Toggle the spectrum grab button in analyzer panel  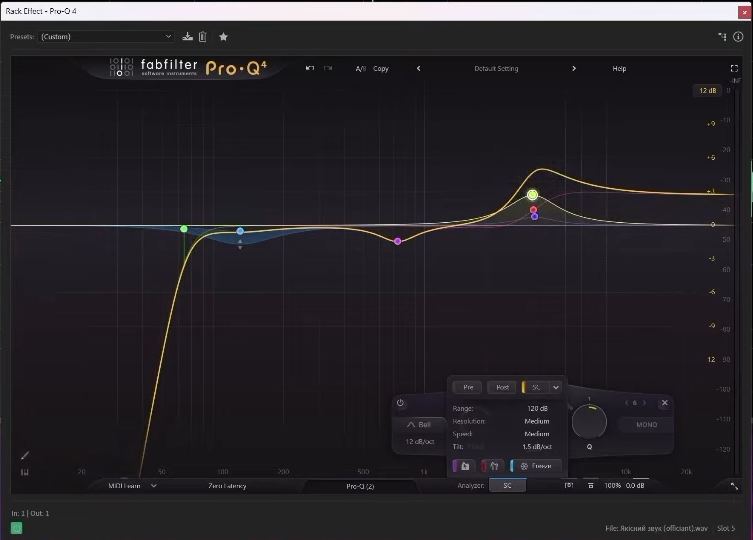click(464, 466)
